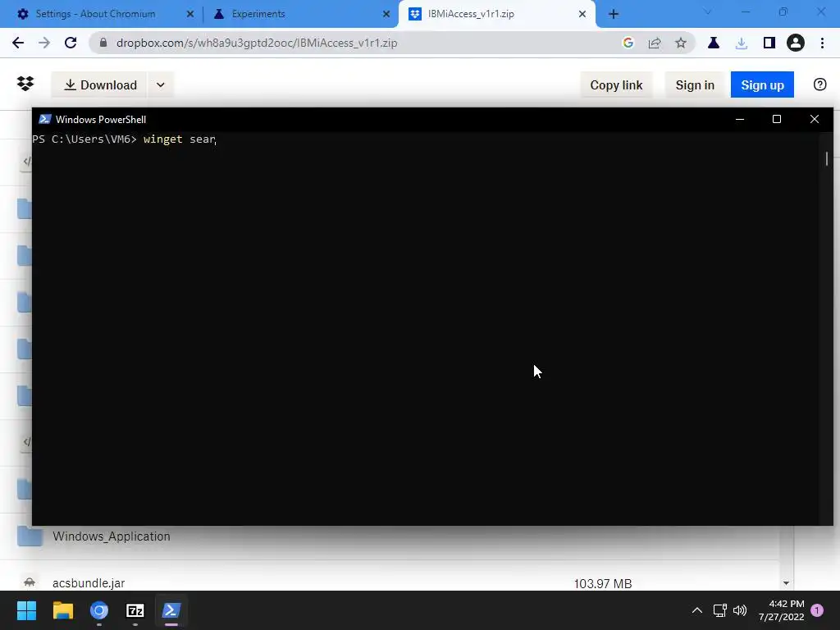
Task: Click the Download button on Dropbox
Action: (99, 84)
